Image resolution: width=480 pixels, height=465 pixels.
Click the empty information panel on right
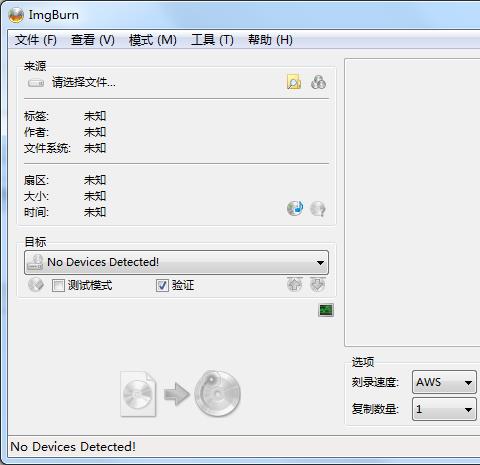coord(412,203)
